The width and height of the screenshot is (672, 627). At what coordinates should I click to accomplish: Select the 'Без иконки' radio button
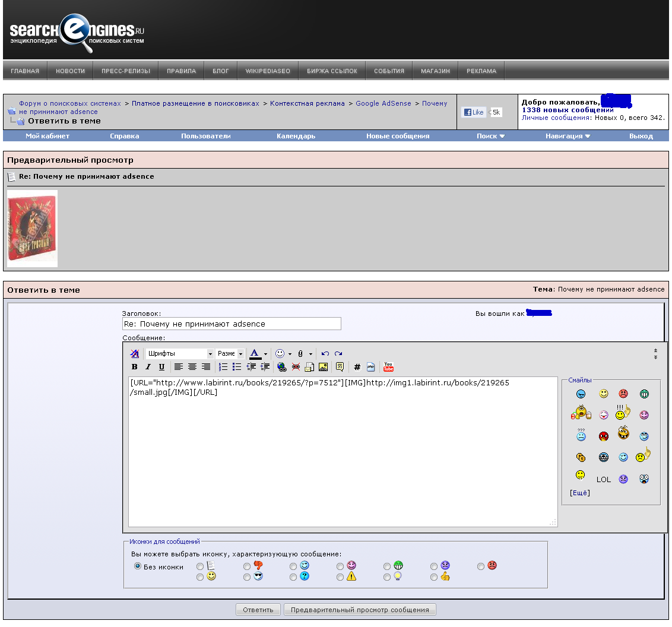(138, 566)
